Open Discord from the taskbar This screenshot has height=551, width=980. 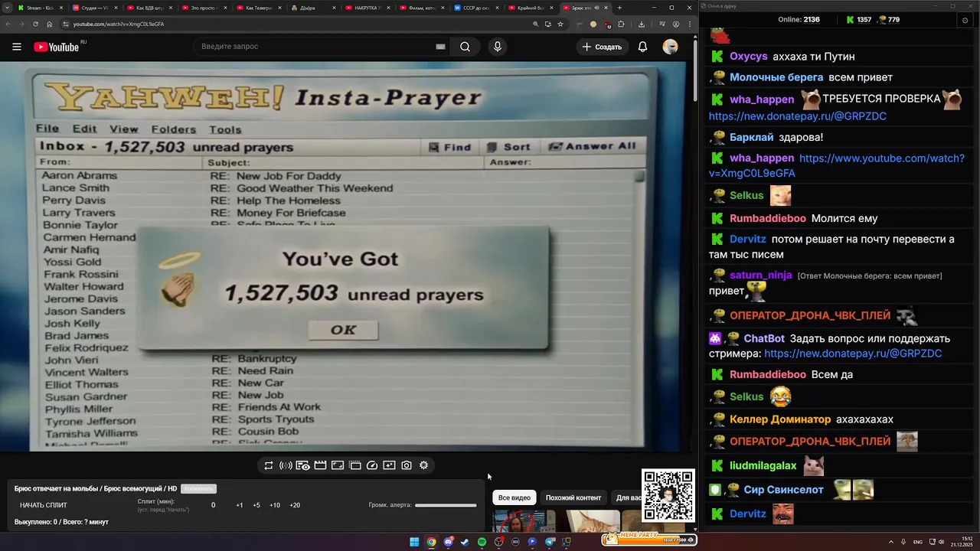click(448, 542)
